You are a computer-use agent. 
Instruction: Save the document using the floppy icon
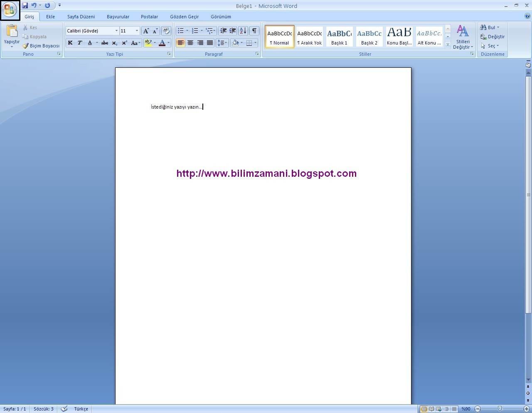click(x=25, y=5)
